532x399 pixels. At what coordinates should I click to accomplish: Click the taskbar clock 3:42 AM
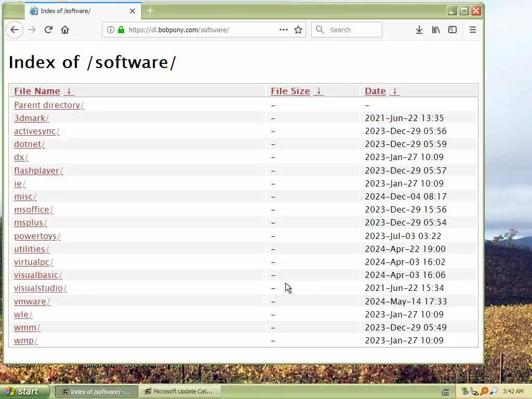[x=513, y=392]
